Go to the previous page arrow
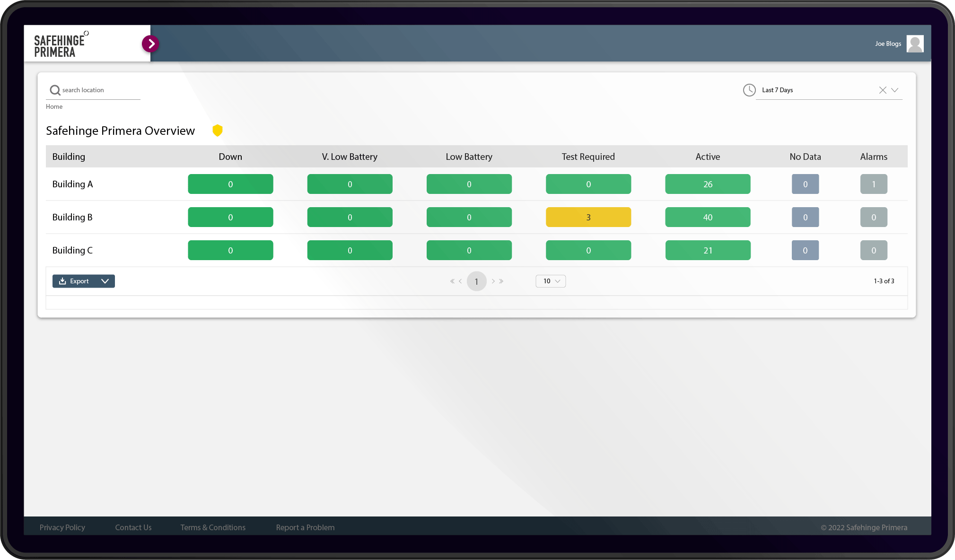This screenshot has height=560, width=955. (x=460, y=281)
